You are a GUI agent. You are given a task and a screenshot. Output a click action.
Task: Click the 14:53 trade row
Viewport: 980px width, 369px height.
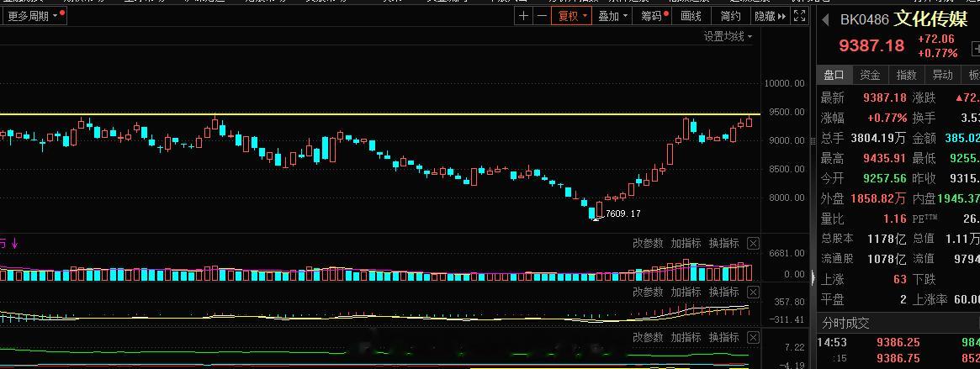(x=898, y=342)
